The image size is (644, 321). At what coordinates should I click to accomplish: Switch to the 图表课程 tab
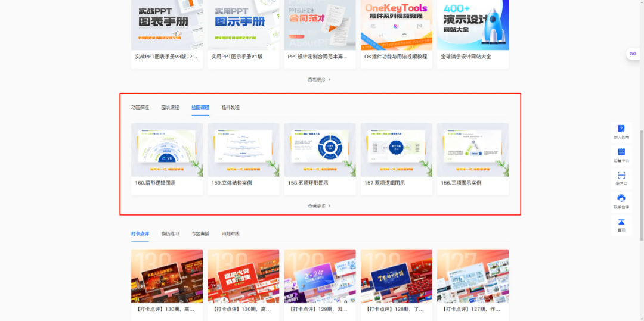click(x=170, y=107)
